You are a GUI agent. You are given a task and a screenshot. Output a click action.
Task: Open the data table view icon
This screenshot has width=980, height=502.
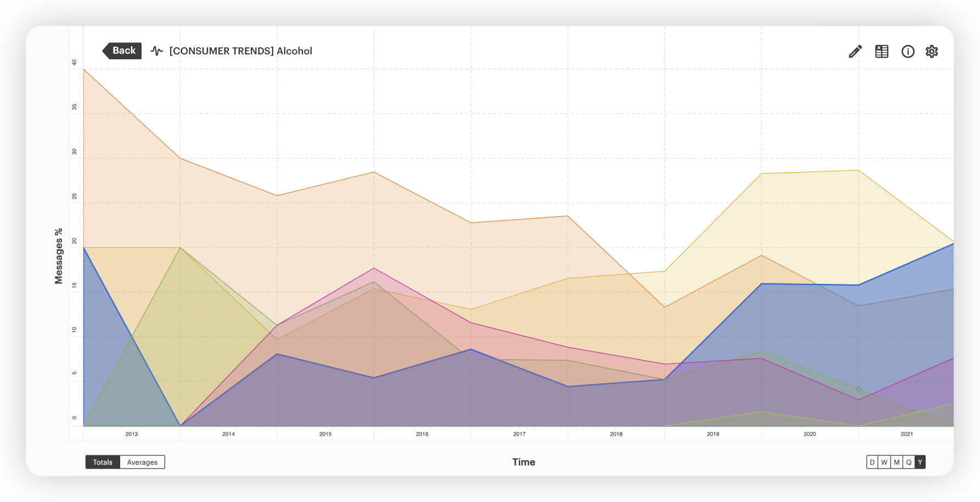pyautogui.click(x=882, y=52)
